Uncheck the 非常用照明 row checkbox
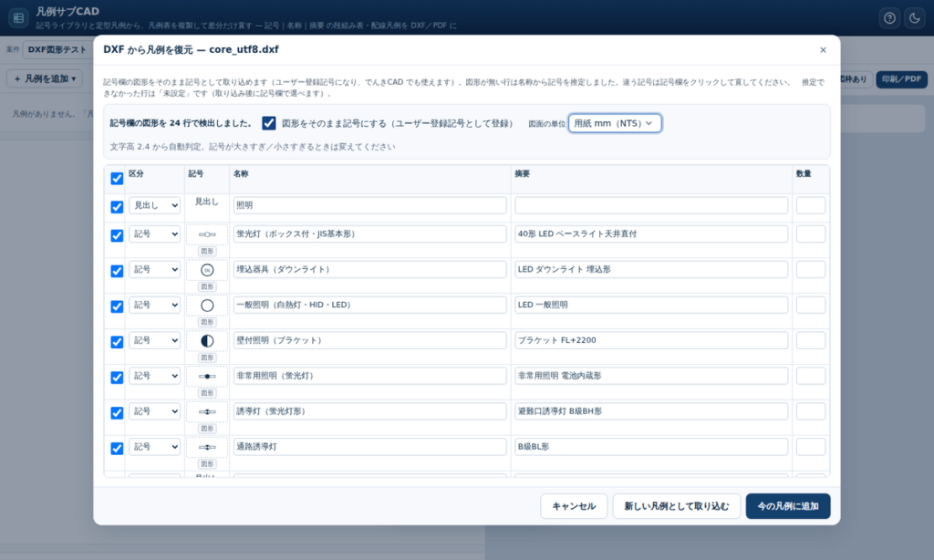The image size is (934, 560). pos(117,378)
